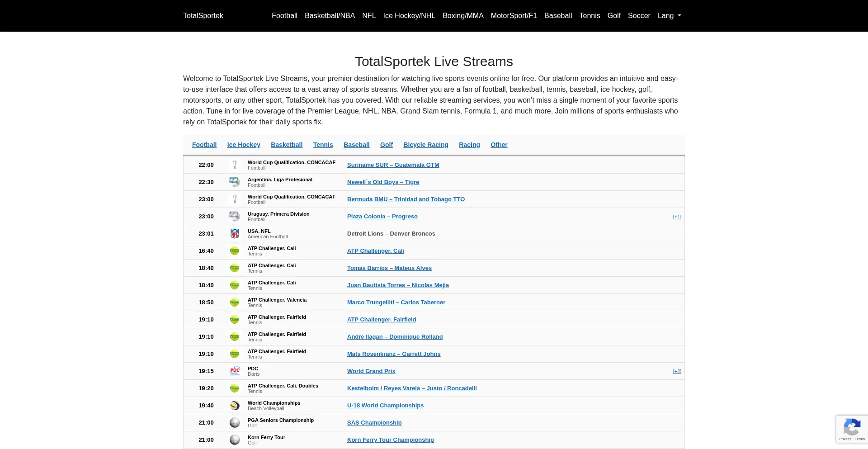The width and height of the screenshot is (868, 449).
Task: Click the NFL shield icon in Detroit Lions row
Action: (x=235, y=234)
